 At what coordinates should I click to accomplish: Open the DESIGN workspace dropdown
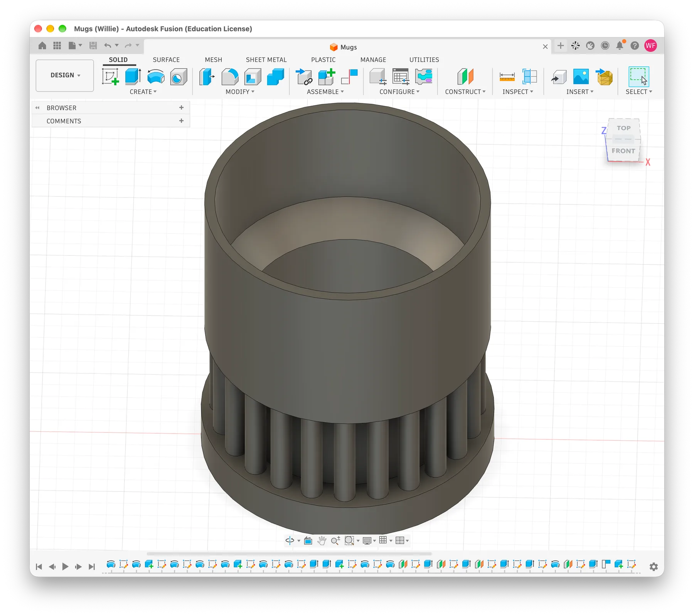65,75
